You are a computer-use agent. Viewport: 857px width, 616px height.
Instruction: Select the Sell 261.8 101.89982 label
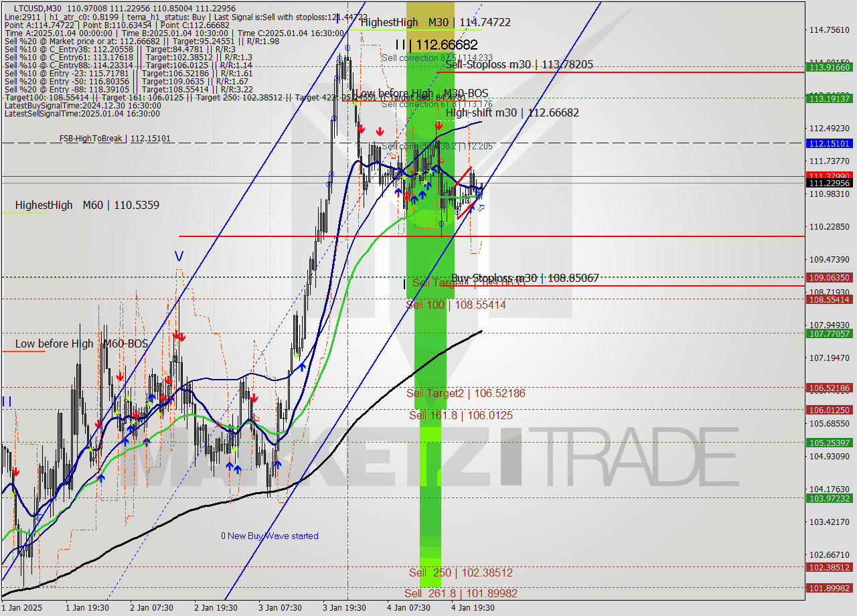point(461,593)
